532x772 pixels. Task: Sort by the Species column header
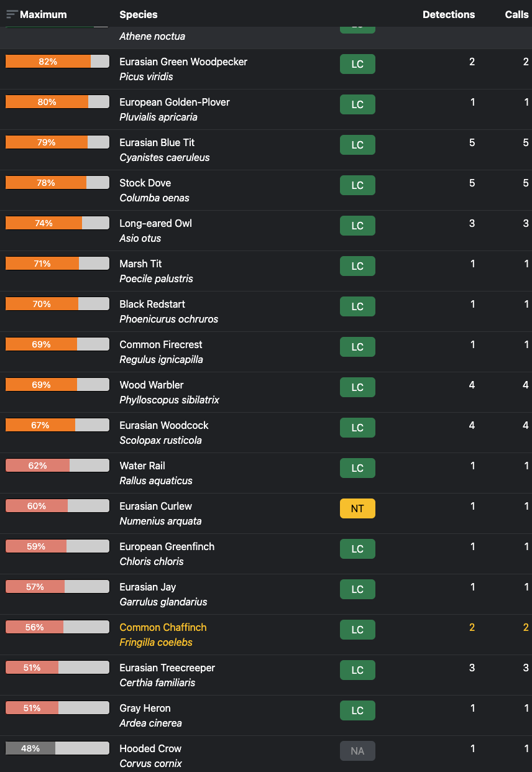[138, 14]
